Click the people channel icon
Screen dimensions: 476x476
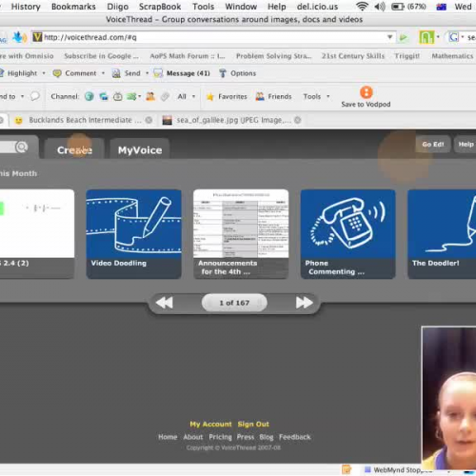pyautogui.click(x=150, y=96)
